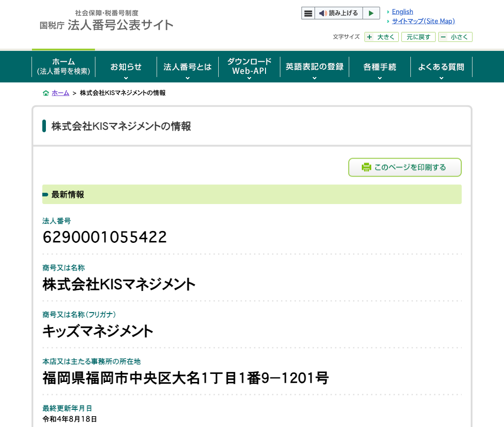Screen dimensions: 504x427
Task: Click the 文字サイズ label
Action: 346,36
